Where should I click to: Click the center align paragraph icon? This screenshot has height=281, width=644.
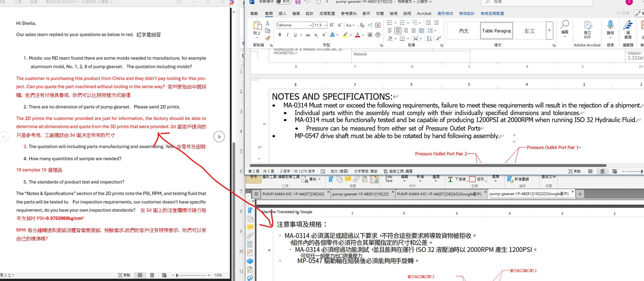click(x=398, y=31)
